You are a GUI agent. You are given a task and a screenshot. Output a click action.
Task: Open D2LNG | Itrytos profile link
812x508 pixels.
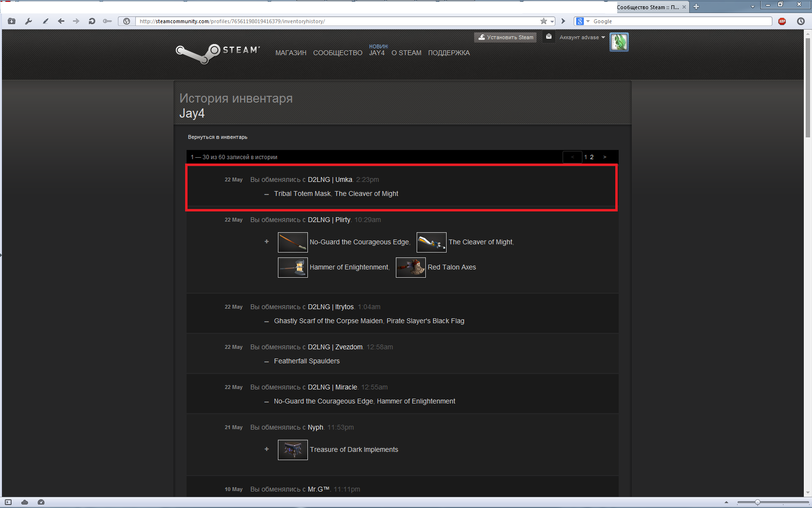[331, 307]
